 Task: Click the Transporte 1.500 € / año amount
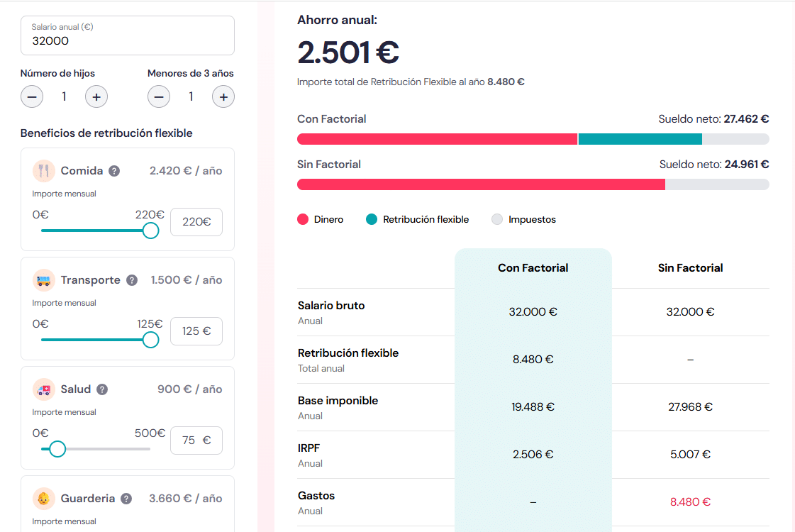pyautogui.click(x=186, y=280)
